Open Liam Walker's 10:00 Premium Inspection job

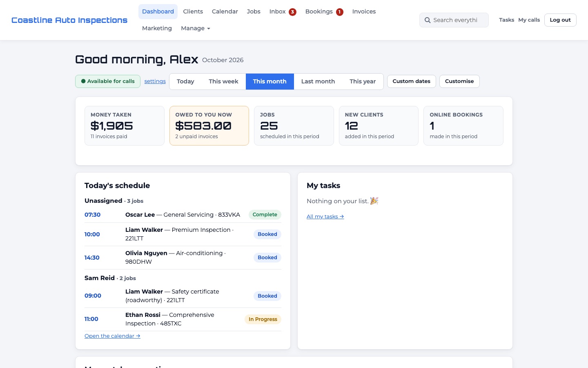183,234
